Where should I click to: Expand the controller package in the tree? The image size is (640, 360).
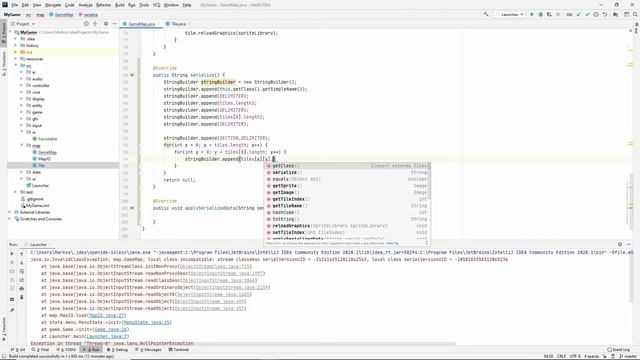tap(22, 86)
